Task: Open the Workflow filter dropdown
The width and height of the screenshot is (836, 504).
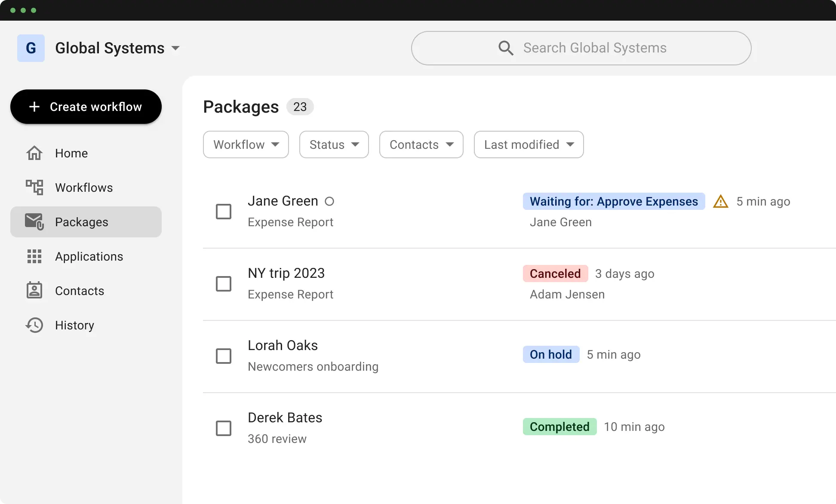Action: point(246,144)
